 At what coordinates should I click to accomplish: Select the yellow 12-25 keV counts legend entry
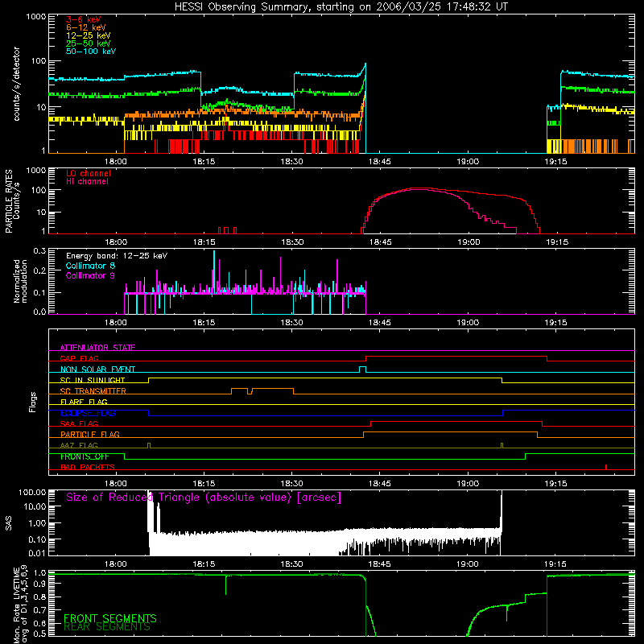[x=89, y=35]
